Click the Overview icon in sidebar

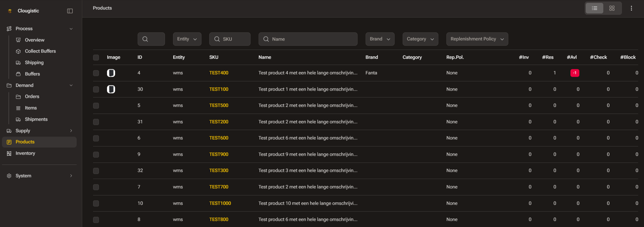tap(18, 40)
